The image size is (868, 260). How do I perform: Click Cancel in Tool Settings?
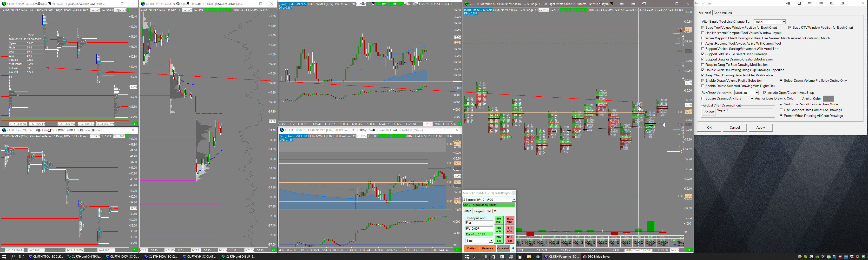click(x=735, y=127)
